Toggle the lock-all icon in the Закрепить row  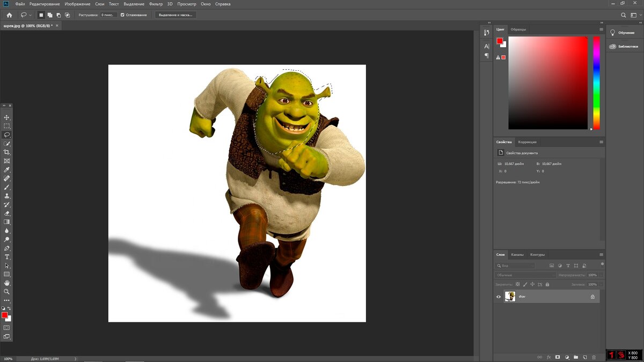tap(547, 284)
